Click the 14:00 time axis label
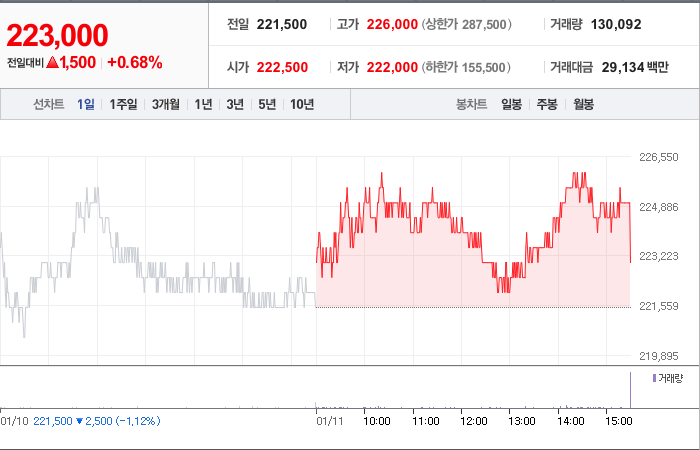 coord(571,421)
